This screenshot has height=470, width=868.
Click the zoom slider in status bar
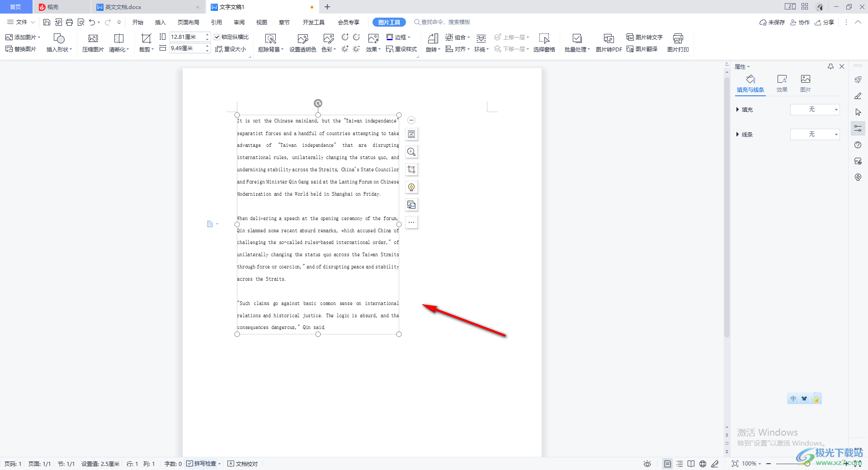807,464
